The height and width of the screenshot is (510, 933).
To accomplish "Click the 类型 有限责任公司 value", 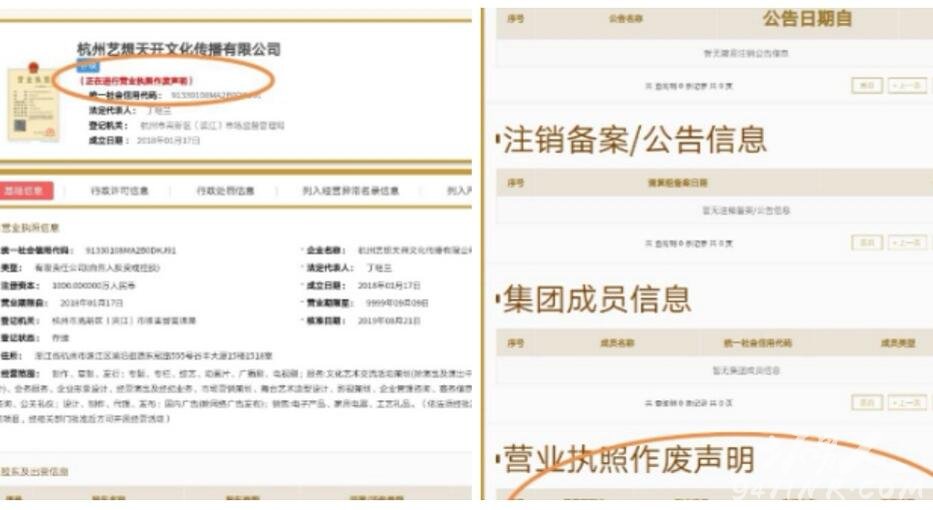I will point(97,268).
